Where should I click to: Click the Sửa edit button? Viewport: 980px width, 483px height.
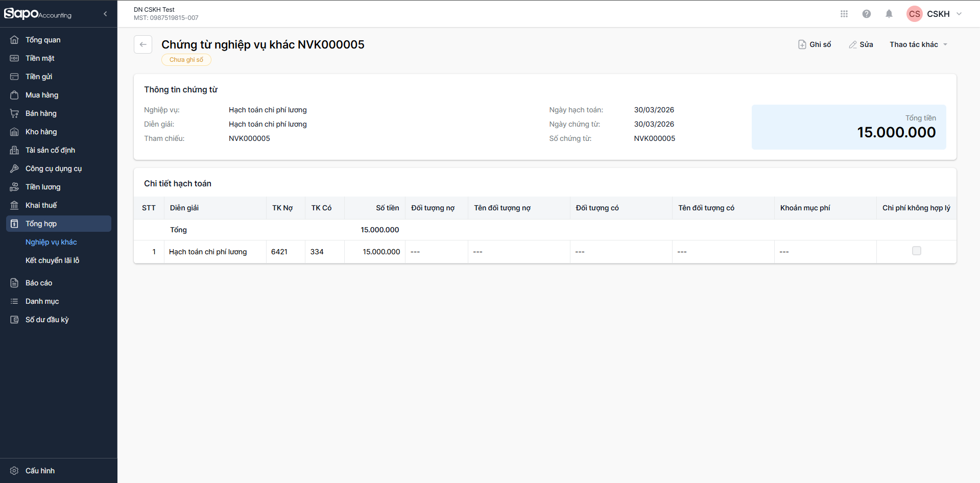861,44
